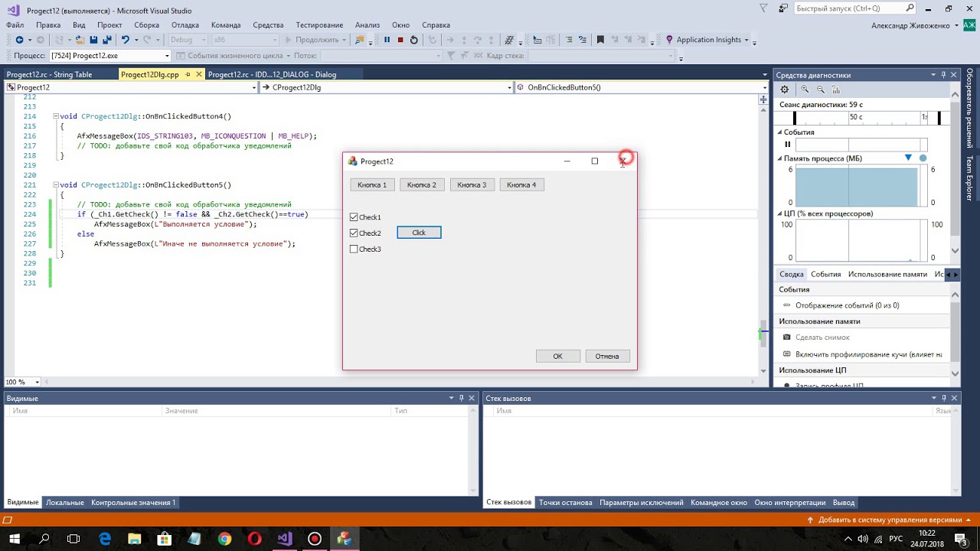Zoom out on diagnostics timeline
This screenshot has height=551, width=980.
(821, 90)
